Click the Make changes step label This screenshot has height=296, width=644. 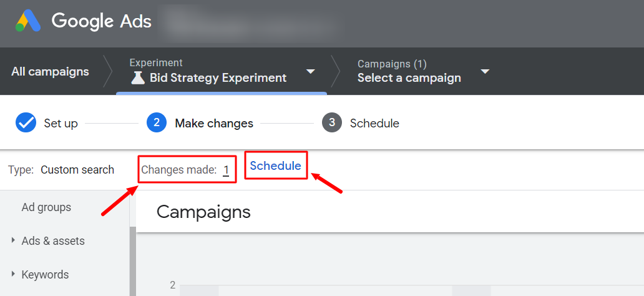click(214, 124)
